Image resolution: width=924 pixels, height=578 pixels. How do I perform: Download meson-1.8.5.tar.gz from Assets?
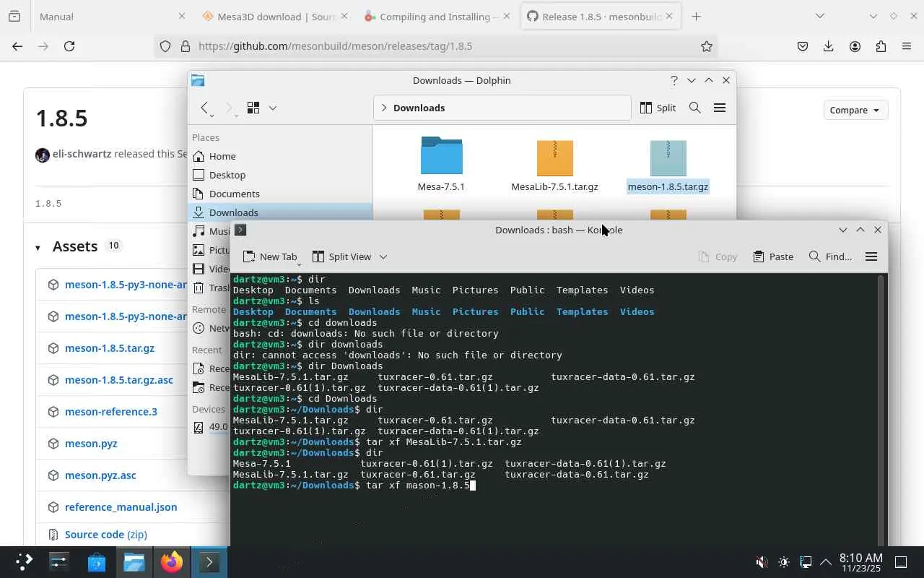(x=110, y=348)
